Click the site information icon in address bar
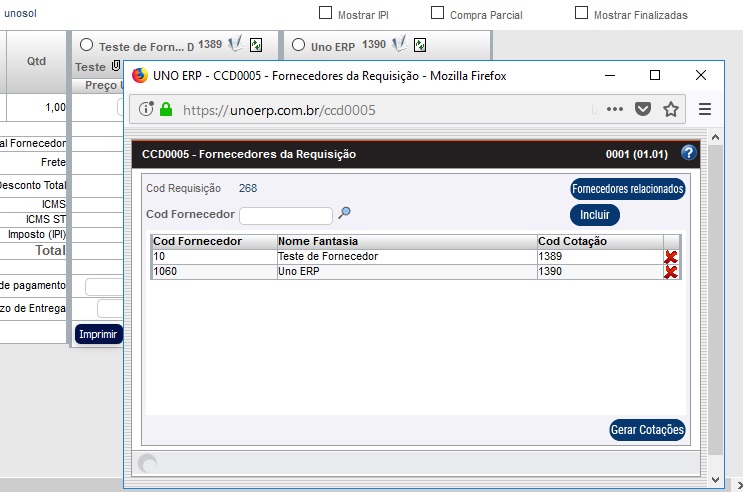Screen dimensions: 743x492 point(146,110)
